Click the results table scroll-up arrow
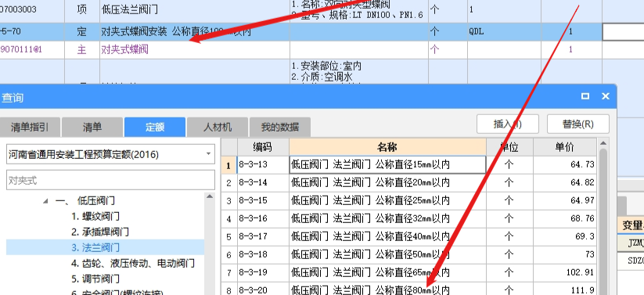This screenshot has width=644, height=295. tap(603, 143)
